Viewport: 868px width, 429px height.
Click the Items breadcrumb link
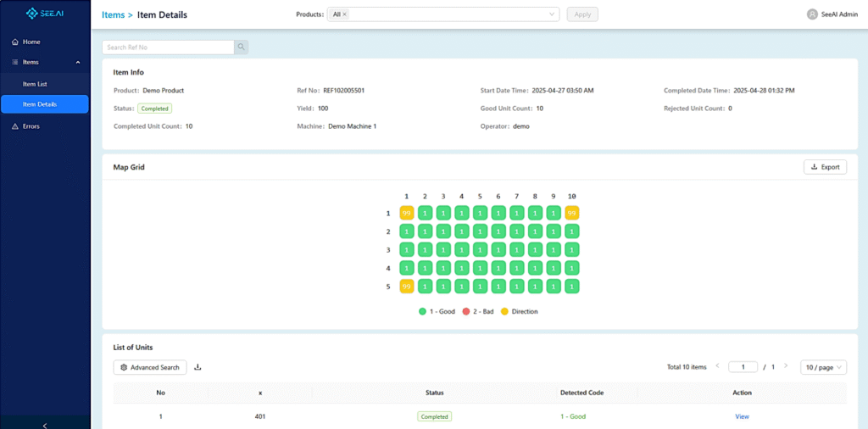(x=112, y=14)
